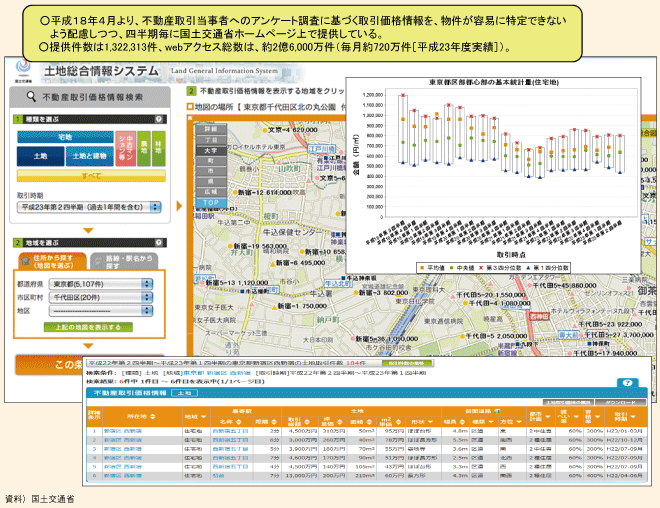This screenshot has height=508, width=660.
Task: Sort by station 距離 icon
Action: coord(274,422)
